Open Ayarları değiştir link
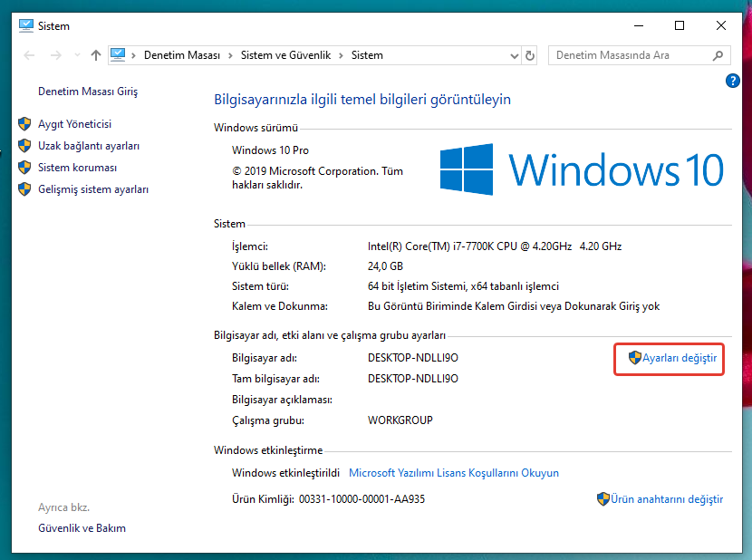The image size is (752, 560). click(x=679, y=358)
